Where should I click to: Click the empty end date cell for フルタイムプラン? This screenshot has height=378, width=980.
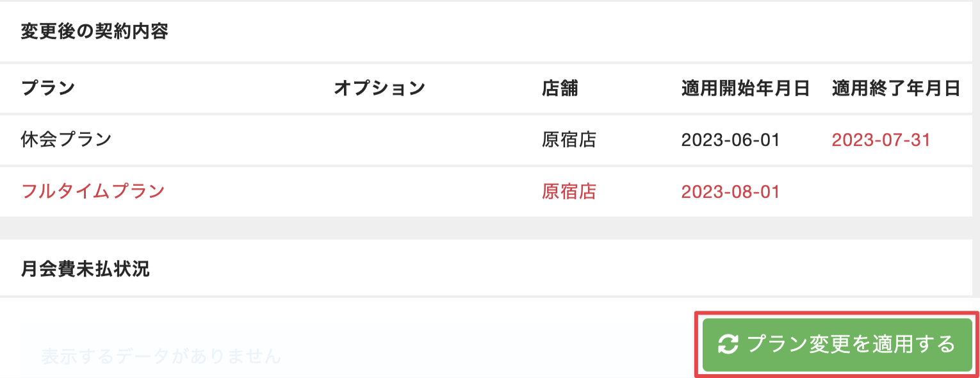897,191
